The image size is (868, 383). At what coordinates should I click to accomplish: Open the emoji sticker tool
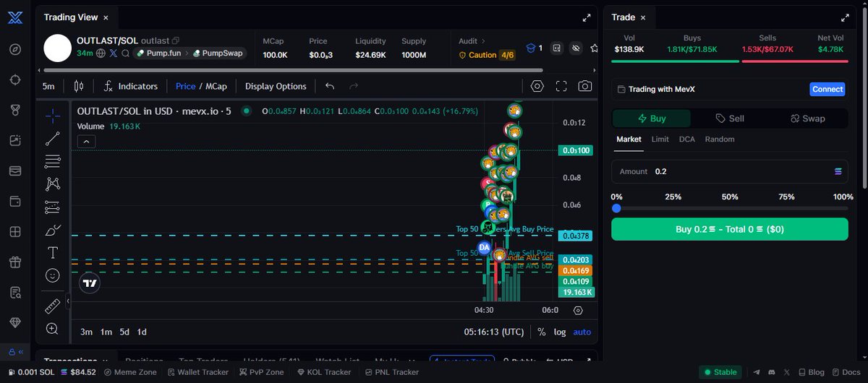(53, 275)
